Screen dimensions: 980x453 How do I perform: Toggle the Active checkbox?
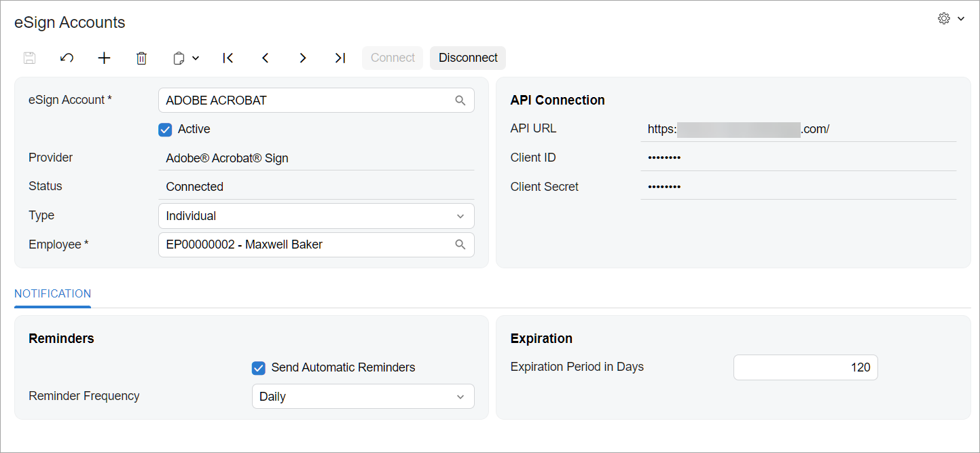[x=165, y=129]
